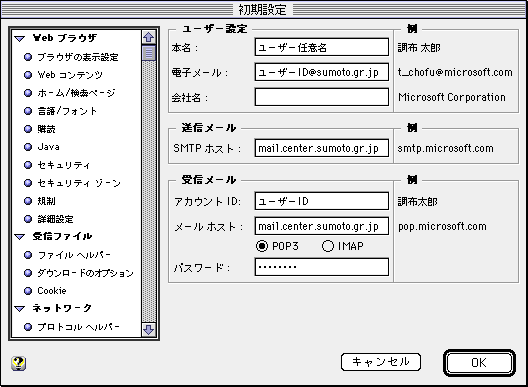
Task: Click the scroll up arrow in category list
Action: pos(148,37)
